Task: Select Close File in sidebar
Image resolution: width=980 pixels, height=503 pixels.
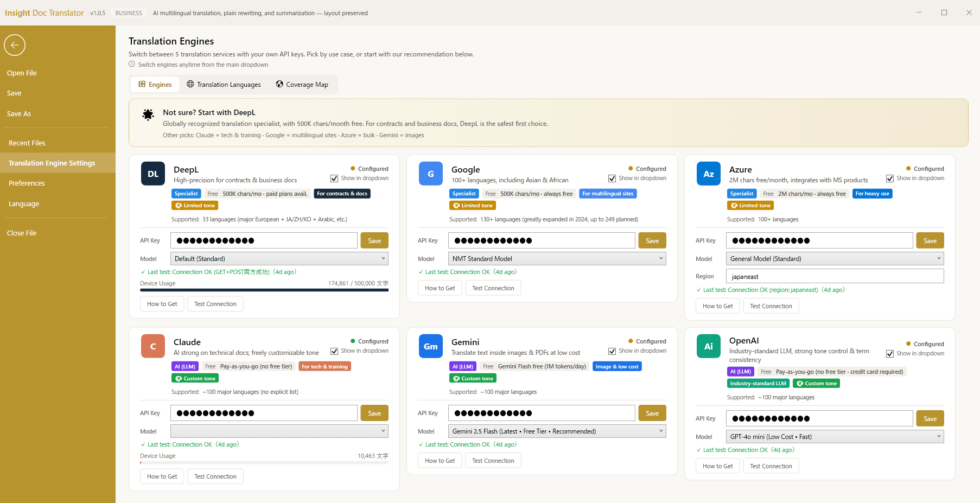Action: click(58, 233)
